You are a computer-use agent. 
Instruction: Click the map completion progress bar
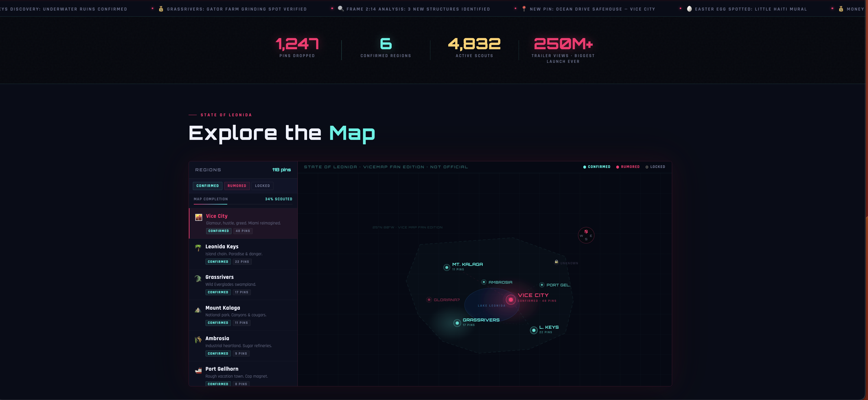(243, 204)
